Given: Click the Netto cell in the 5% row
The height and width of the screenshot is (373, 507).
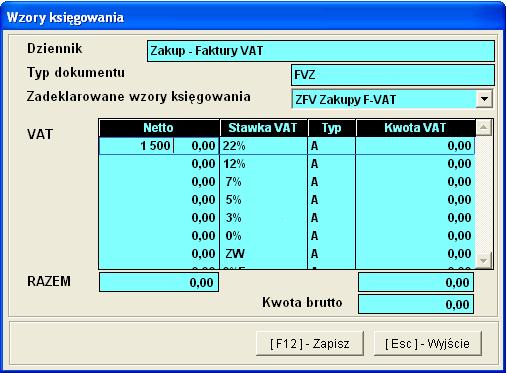Looking at the screenshot, I should pos(159,200).
